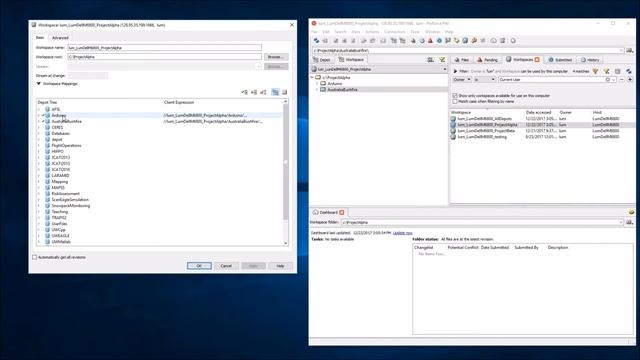
Task: Click the Refresh icon in P4V toolbar
Action: click(x=316, y=41)
